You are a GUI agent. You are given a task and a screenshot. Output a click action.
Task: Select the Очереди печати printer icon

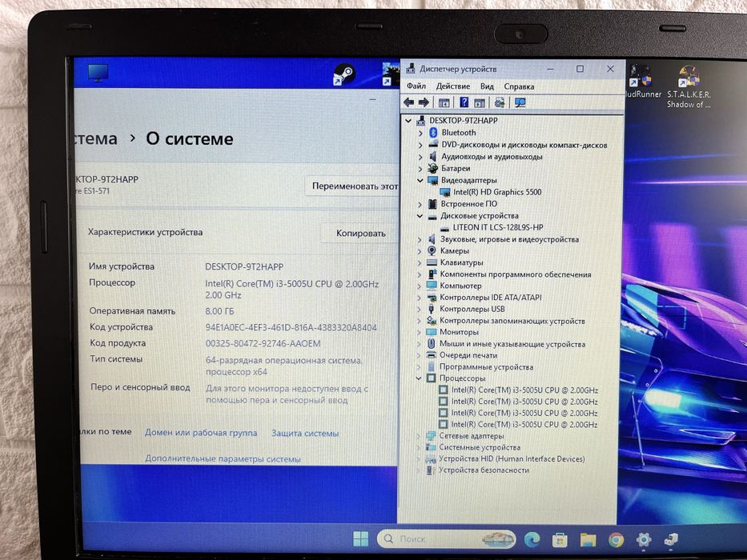431,354
